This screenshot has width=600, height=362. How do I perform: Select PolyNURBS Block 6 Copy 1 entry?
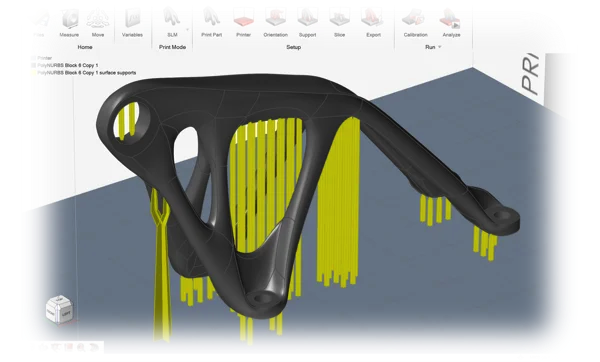[65, 65]
